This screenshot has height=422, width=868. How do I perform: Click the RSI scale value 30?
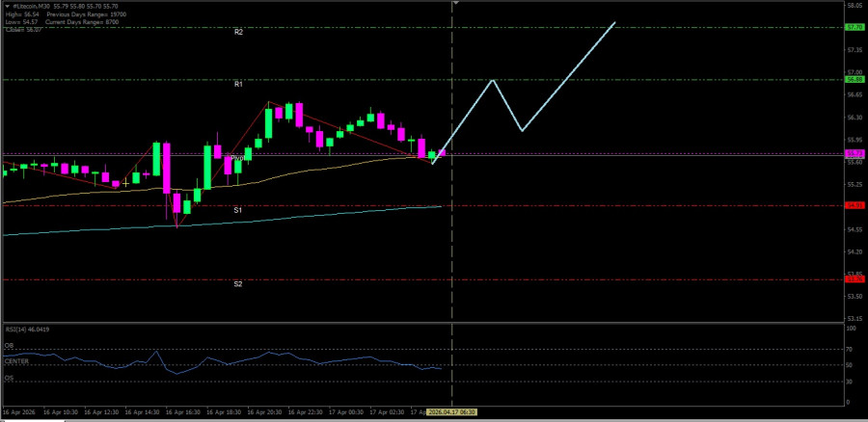(850, 382)
